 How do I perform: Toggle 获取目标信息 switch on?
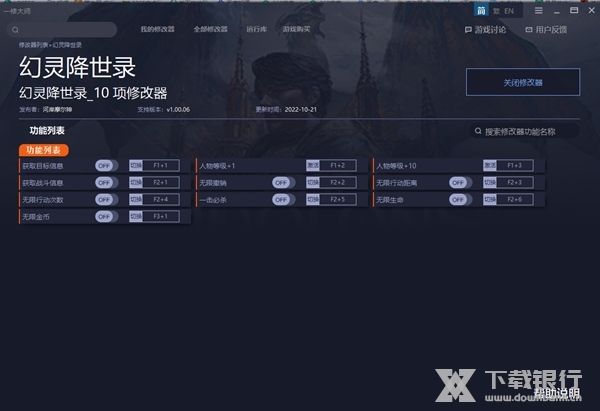[106, 166]
